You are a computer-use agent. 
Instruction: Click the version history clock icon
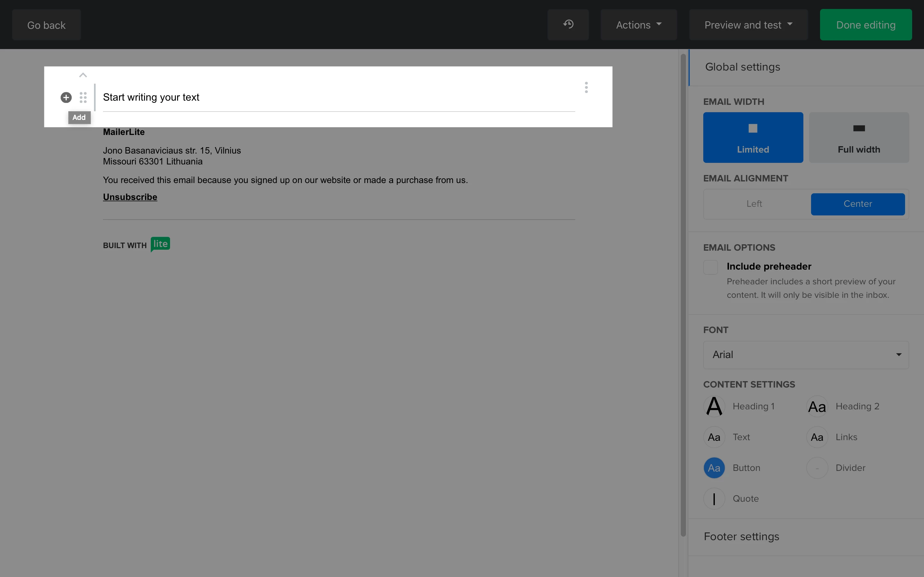(x=568, y=24)
